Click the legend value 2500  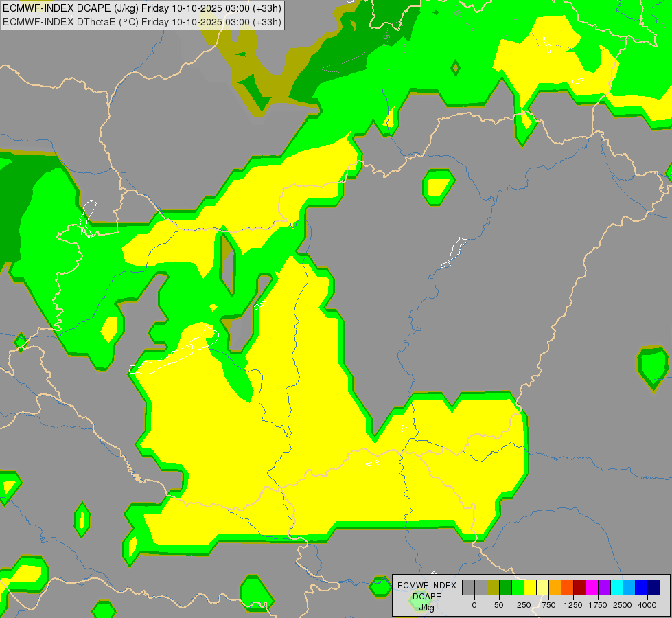click(x=623, y=605)
